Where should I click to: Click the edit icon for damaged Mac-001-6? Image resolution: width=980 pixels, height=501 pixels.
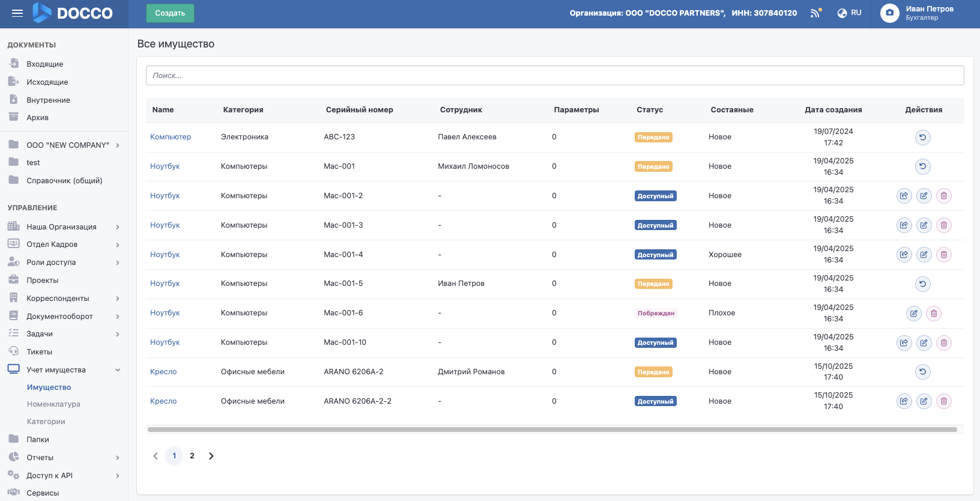coord(913,314)
